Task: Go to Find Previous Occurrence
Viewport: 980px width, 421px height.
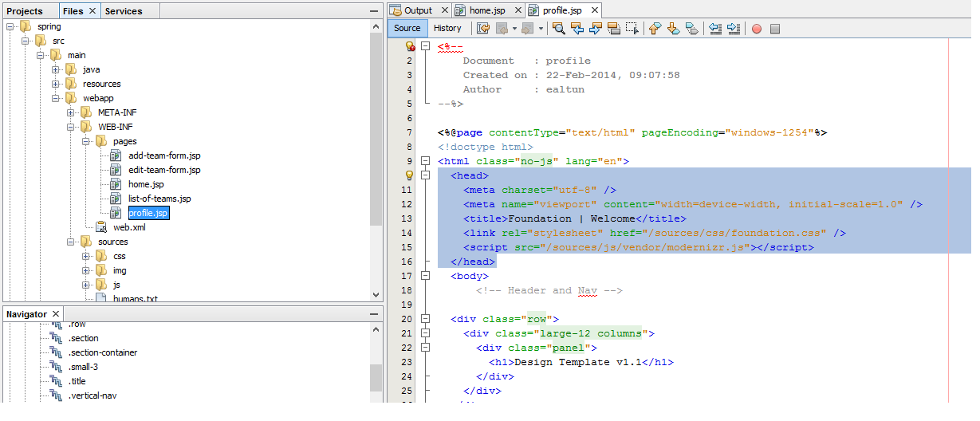Action: click(577, 29)
